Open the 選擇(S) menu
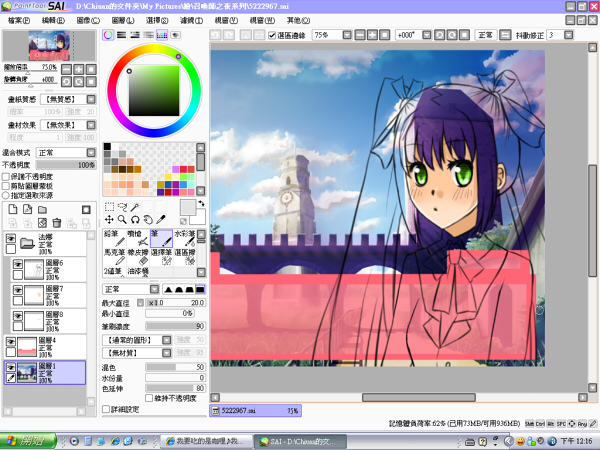The image size is (600, 450). 157,20
